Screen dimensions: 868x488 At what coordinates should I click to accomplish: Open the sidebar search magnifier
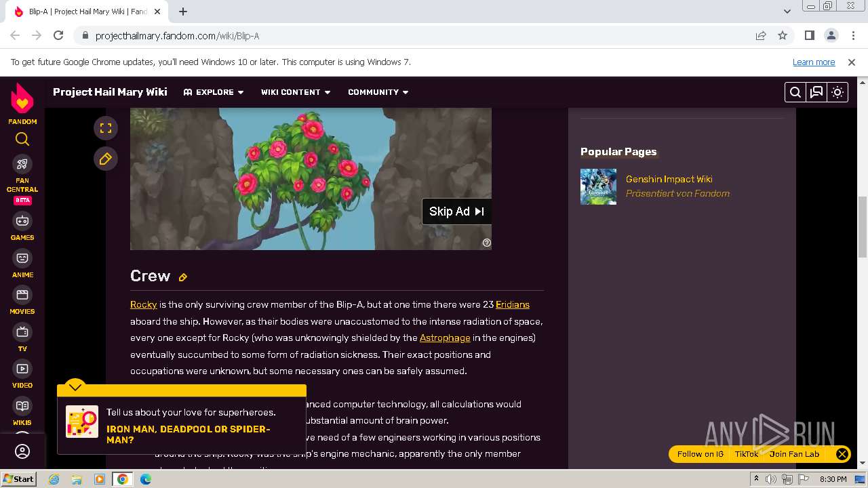click(x=22, y=139)
